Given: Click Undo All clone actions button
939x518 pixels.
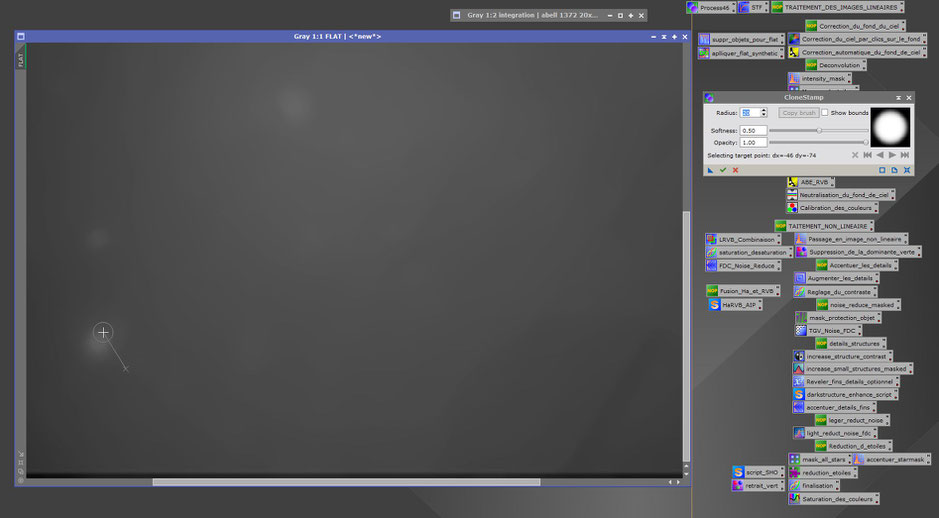Looking at the screenshot, I should tap(867, 155).
